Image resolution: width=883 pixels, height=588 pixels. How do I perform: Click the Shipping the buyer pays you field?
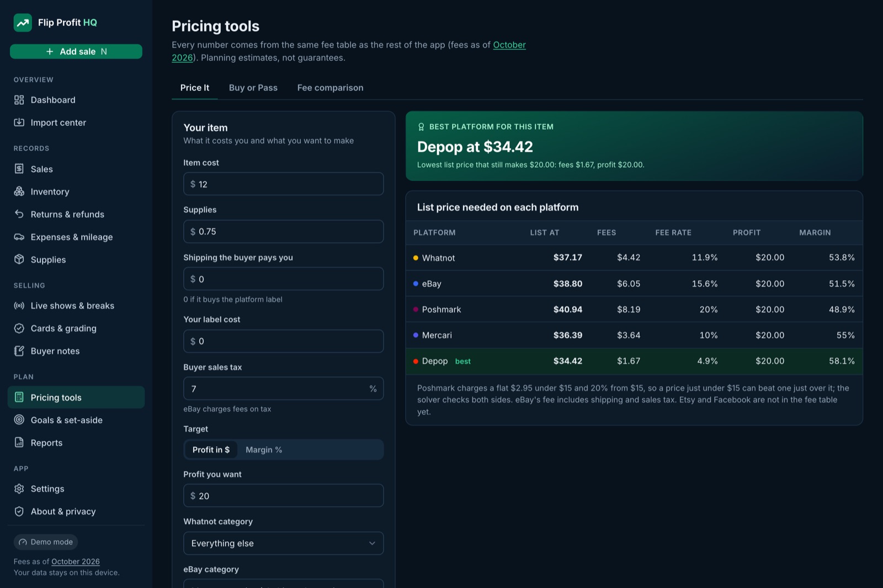[x=283, y=279]
